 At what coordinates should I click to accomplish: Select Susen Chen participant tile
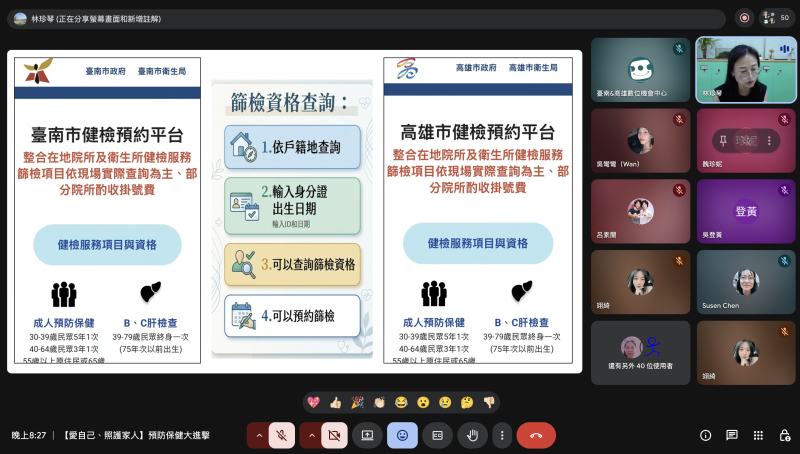click(746, 282)
